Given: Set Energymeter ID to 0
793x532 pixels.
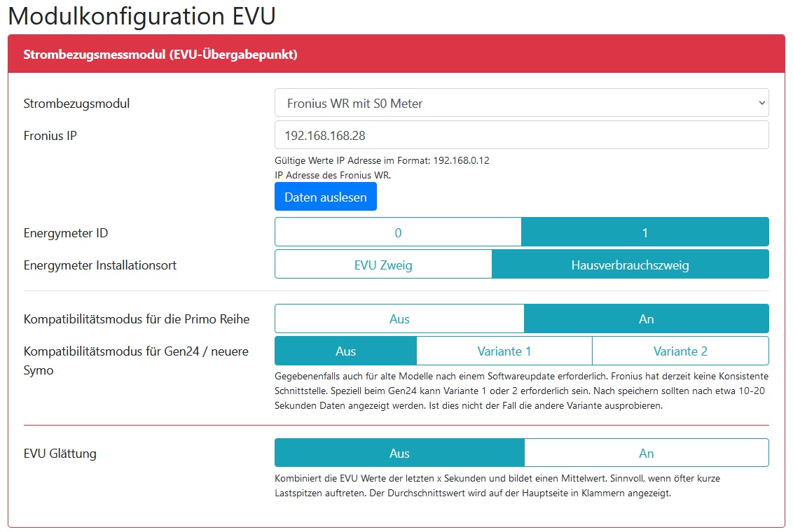Looking at the screenshot, I should [398, 232].
